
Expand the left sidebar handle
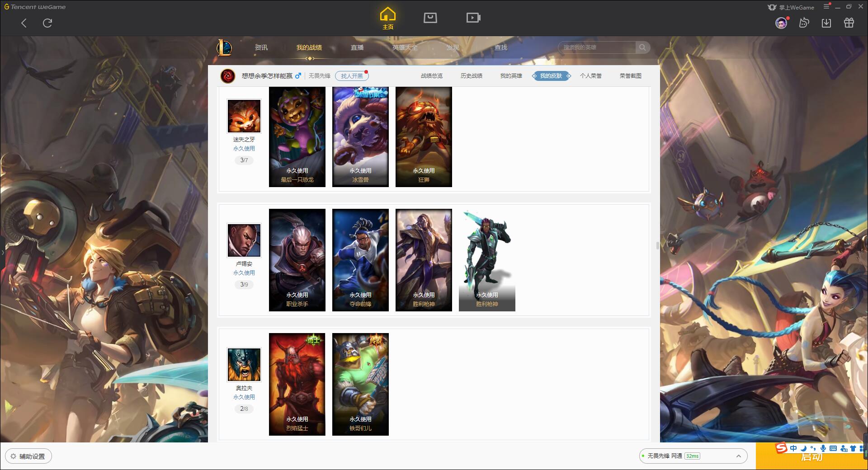(2, 253)
